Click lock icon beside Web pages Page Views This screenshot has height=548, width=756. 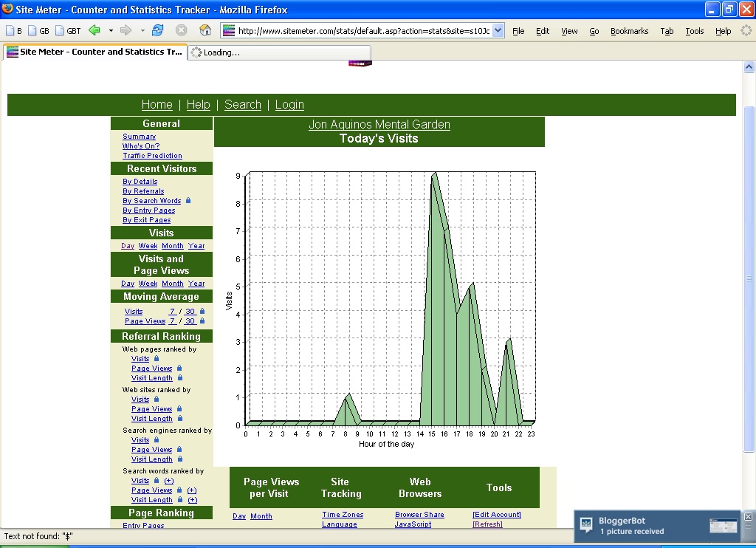click(x=179, y=368)
